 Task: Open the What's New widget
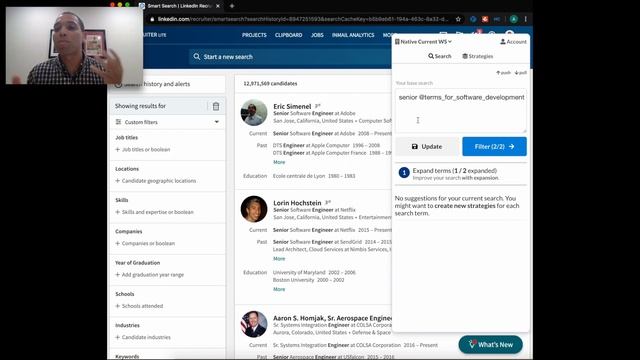coord(491,345)
